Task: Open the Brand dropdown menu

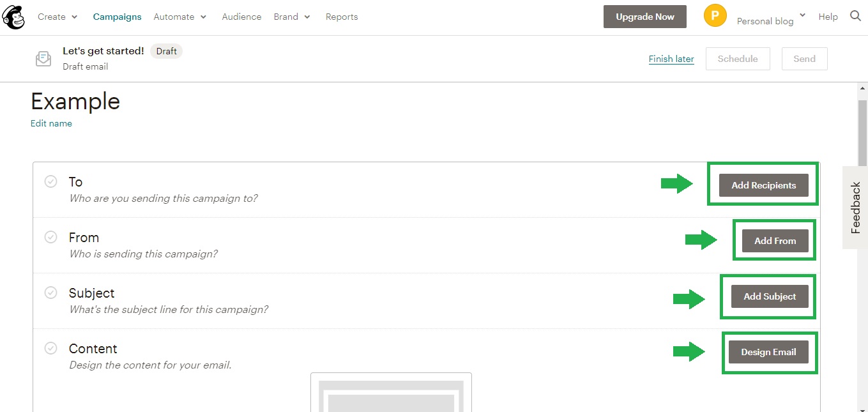Action: [292, 17]
